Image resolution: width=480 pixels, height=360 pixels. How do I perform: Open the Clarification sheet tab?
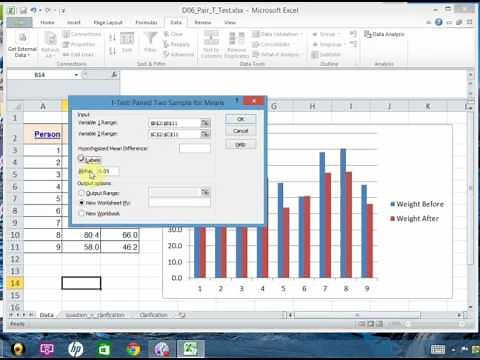[153, 315]
